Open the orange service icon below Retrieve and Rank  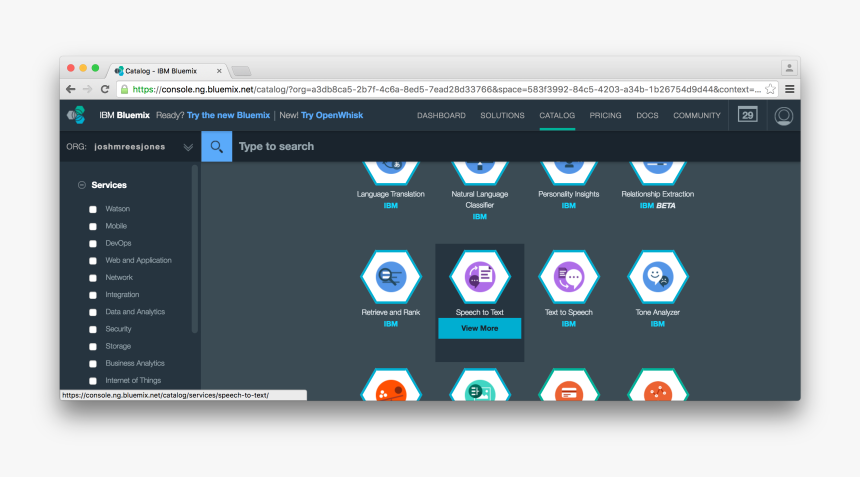pyautogui.click(x=391, y=385)
